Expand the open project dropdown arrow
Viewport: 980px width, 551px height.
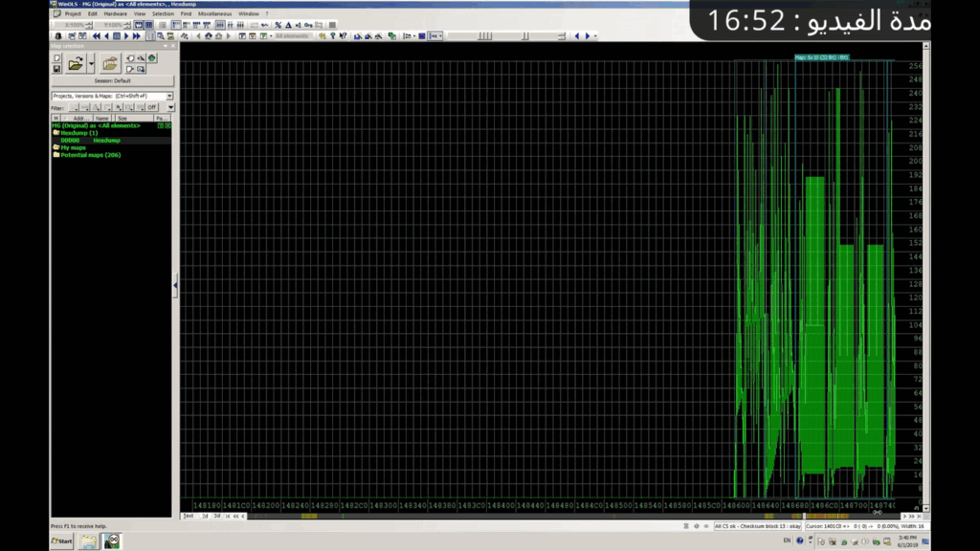coord(91,64)
